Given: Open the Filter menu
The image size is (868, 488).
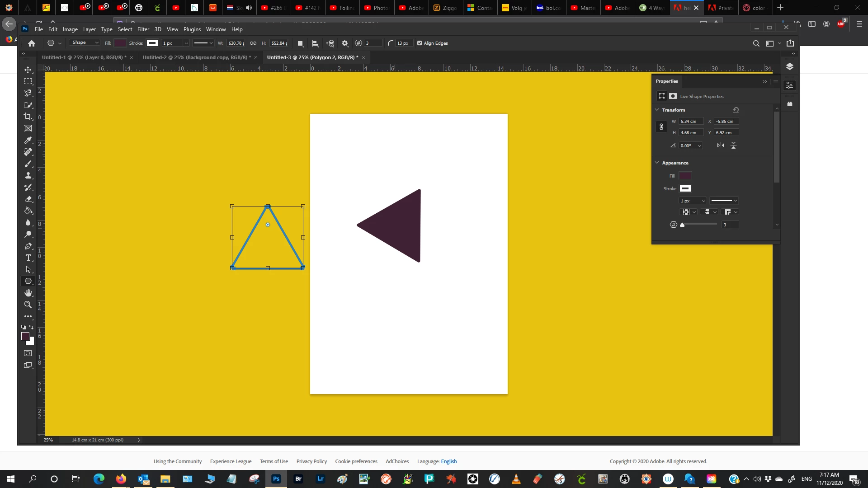Looking at the screenshot, I should pos(143,29).
